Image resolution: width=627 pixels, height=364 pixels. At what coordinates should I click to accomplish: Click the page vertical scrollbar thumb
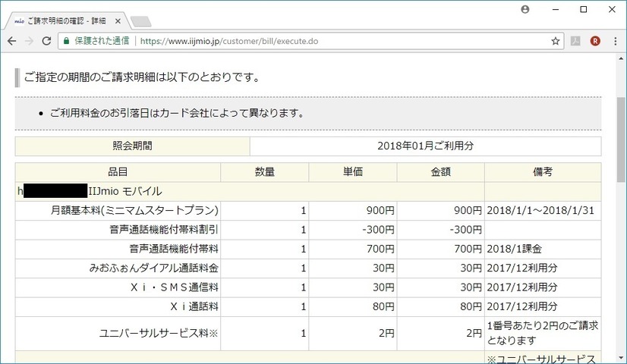point(621,139)
